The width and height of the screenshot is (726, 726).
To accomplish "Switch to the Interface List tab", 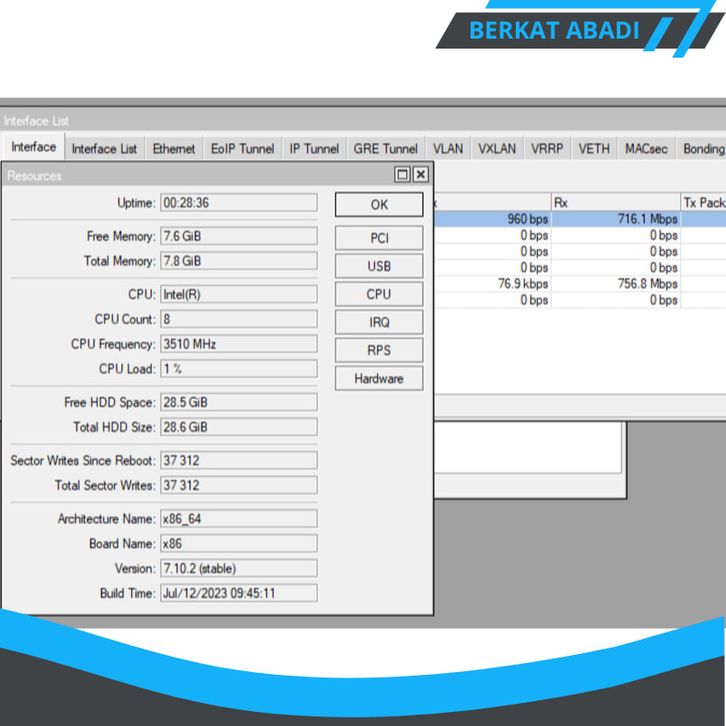I will coord(104,149).
